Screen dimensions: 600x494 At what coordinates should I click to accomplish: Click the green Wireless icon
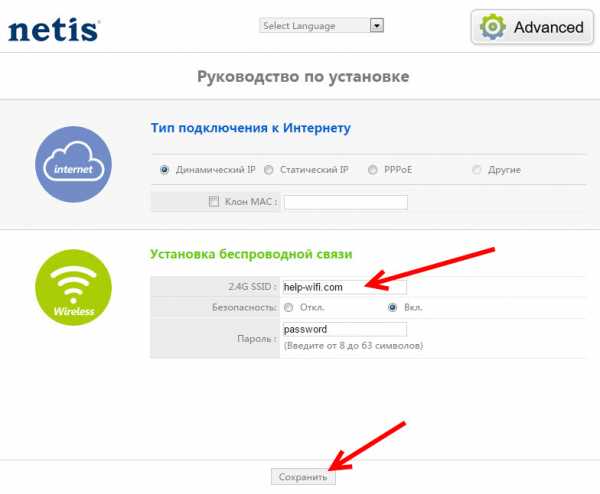pyautogui.click(x=73, y=287)
